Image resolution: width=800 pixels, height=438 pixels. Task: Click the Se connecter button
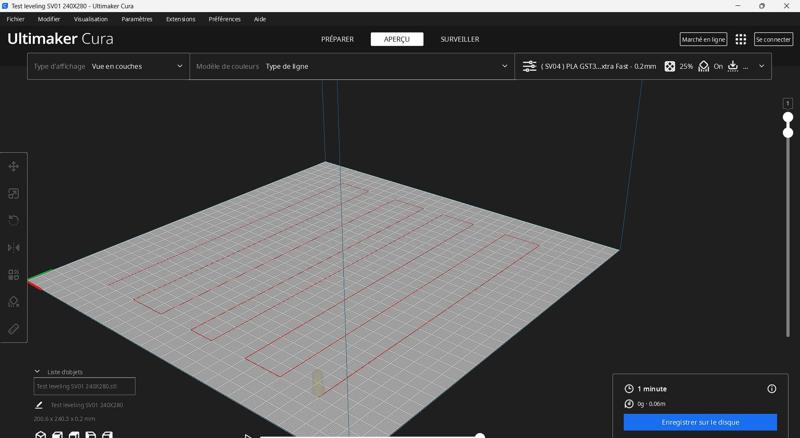coord(773,39)
